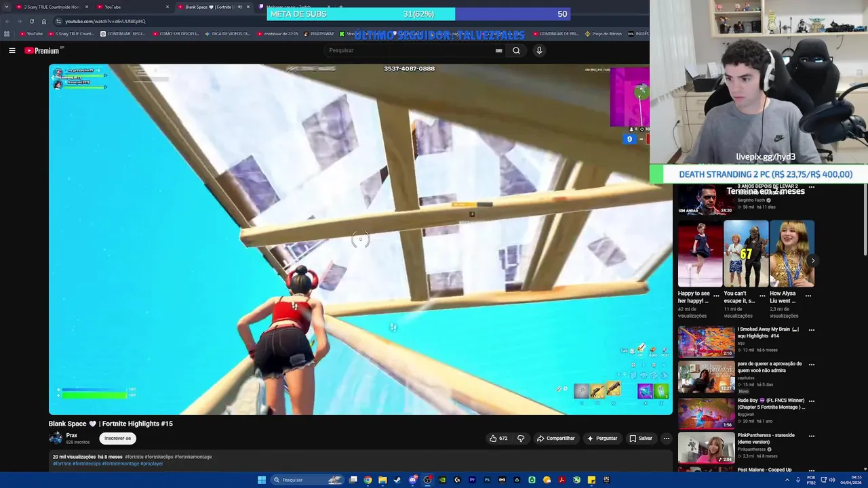Start voice search with microphone icon

pyautogui.click(x=539, y=50)
